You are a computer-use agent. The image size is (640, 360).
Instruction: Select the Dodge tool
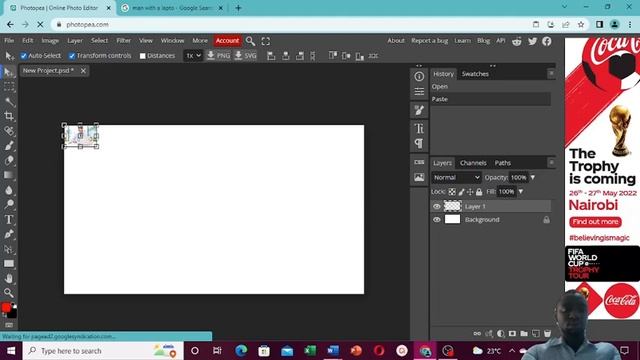click(x=9, y=204)
